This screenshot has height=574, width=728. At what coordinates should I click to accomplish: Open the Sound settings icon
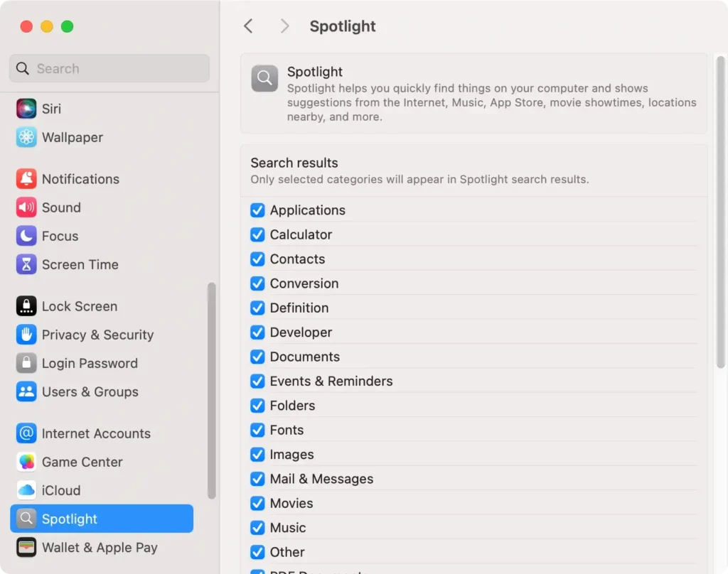coord(26,207)
